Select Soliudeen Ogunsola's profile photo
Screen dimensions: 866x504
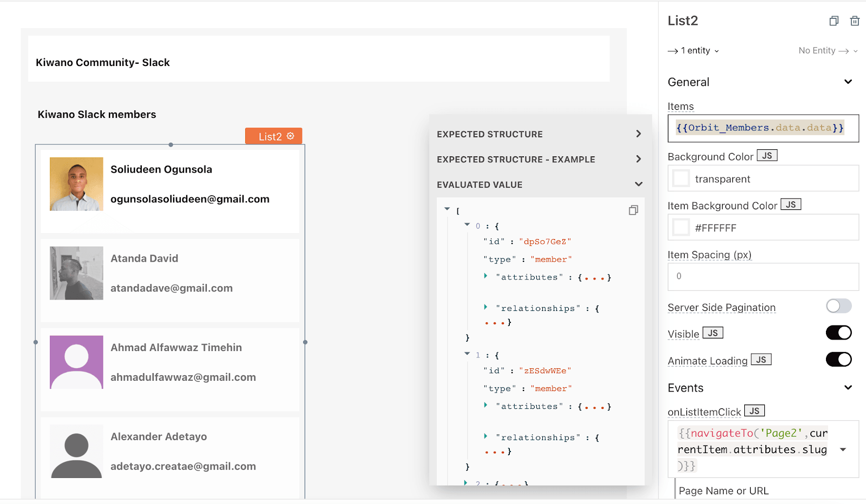(76, 184)
